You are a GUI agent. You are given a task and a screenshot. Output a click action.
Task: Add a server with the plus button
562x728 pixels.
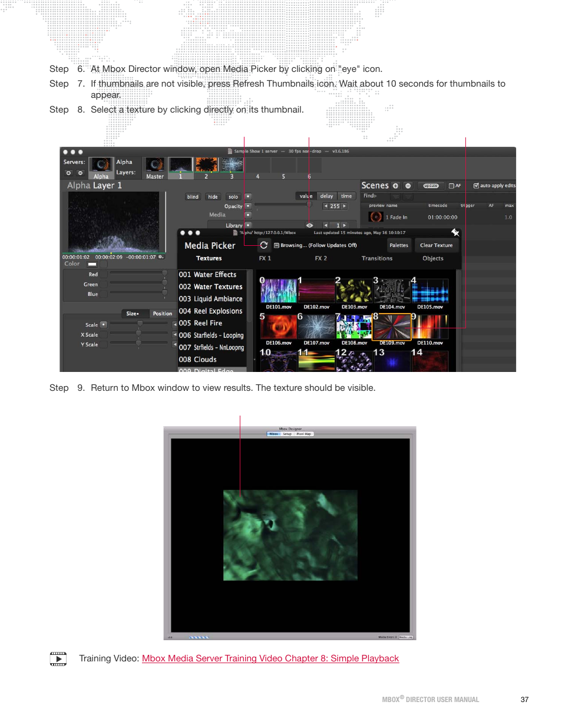68,173
